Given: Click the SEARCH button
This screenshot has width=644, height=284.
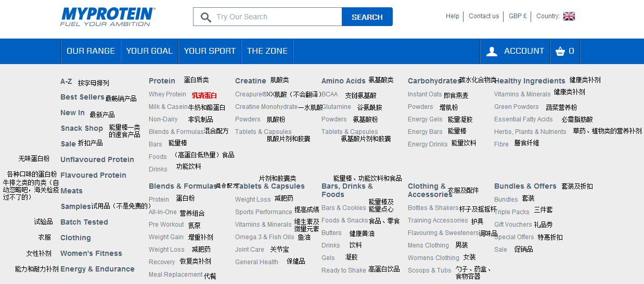Looking at the screenshot, I should 367,17.
